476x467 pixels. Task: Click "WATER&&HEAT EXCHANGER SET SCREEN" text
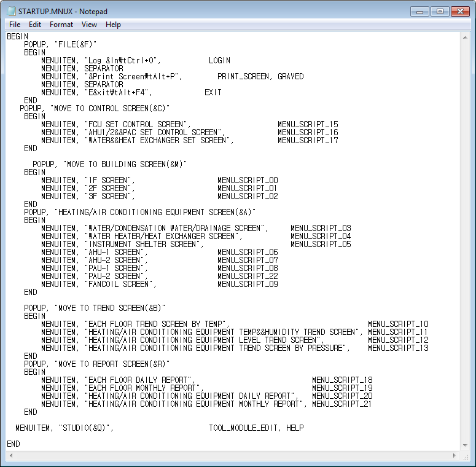point(157,140)
